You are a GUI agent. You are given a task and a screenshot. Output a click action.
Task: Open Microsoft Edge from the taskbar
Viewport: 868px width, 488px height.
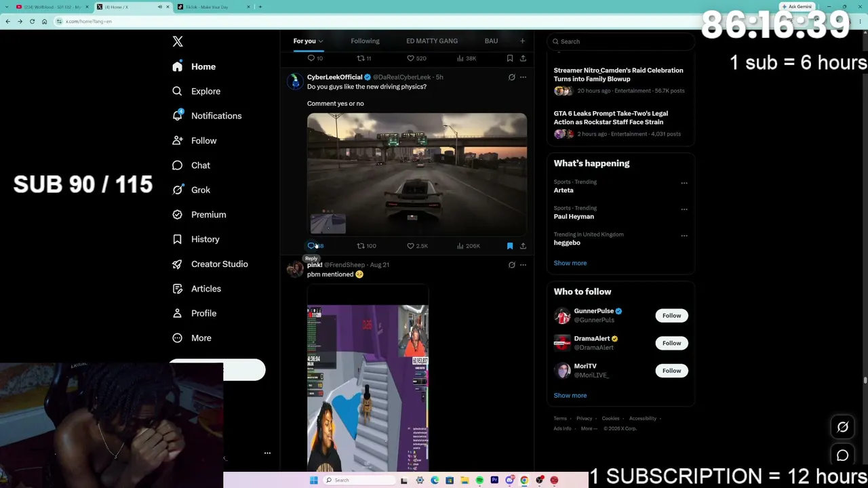[x=435, y=481]
